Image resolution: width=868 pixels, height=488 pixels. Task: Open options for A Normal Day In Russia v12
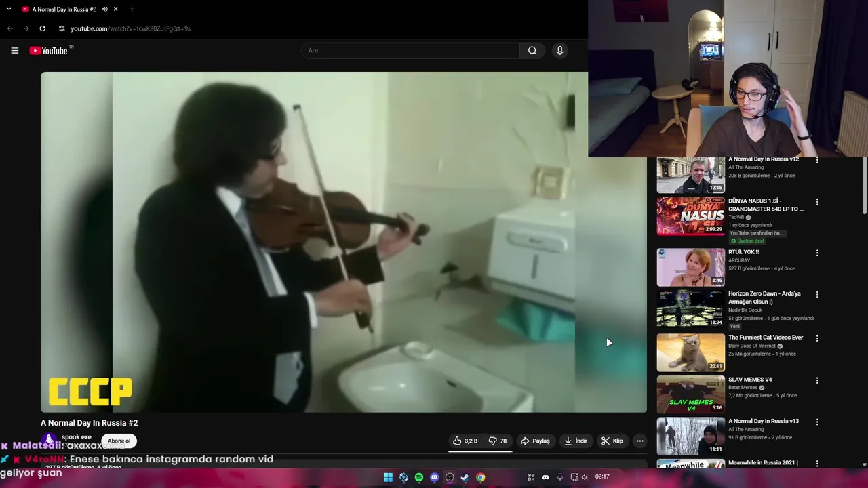pyautogui.click(x=817, y=161)
